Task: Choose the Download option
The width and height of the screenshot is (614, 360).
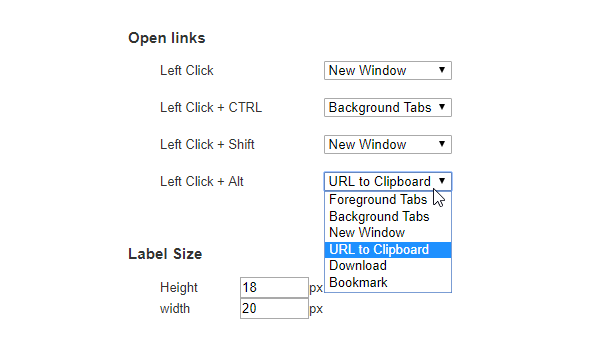Action: pos(388,266)
